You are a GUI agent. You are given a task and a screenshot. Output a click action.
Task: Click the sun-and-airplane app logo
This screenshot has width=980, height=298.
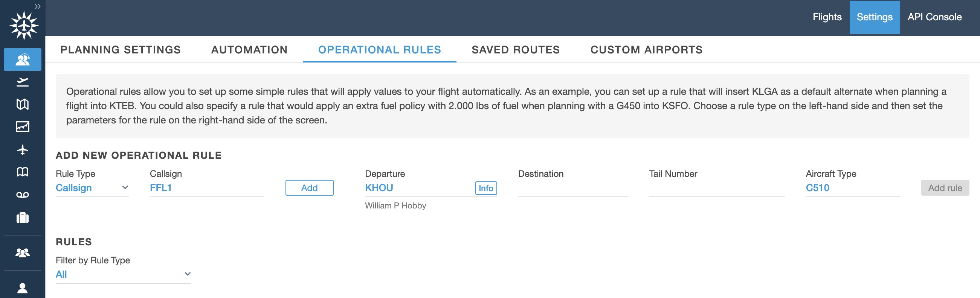tap(24, 26)
